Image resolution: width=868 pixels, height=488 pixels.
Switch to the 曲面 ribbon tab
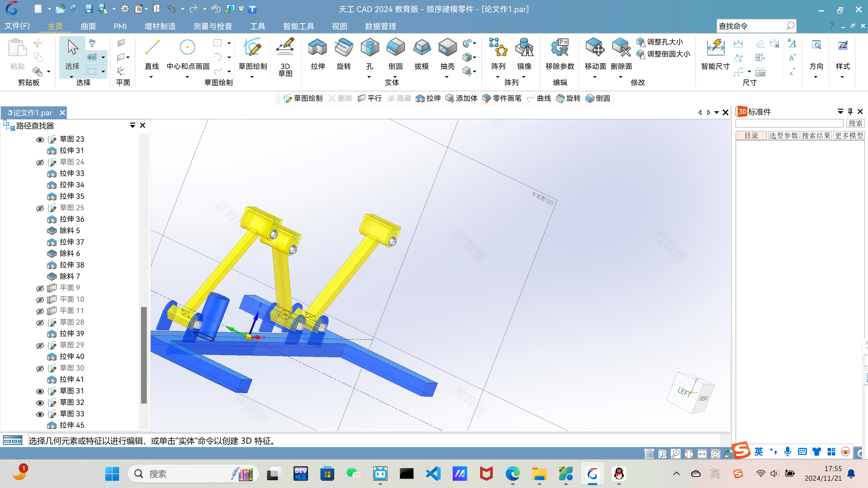tap(88, 26)
